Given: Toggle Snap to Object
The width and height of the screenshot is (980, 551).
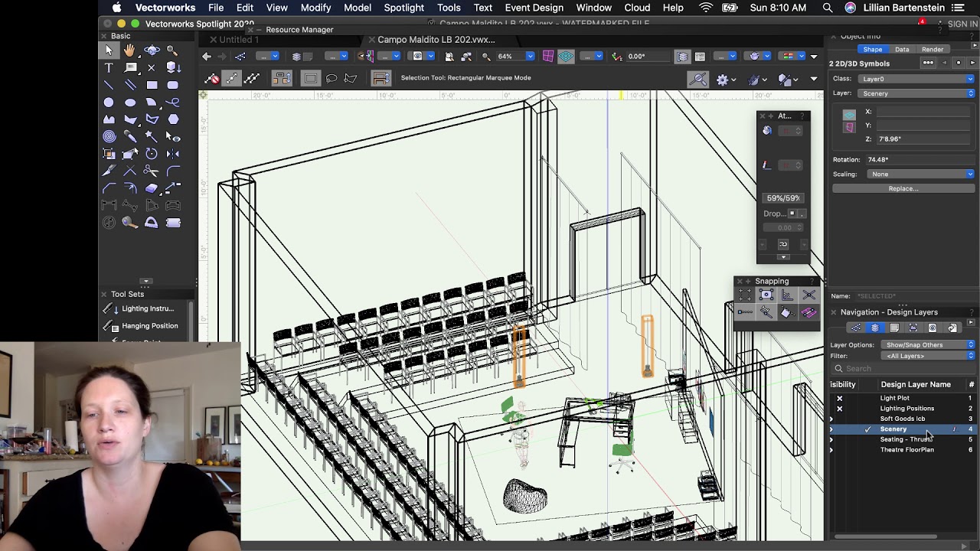Looking at the screenshot, I should (x=766, y=295).
